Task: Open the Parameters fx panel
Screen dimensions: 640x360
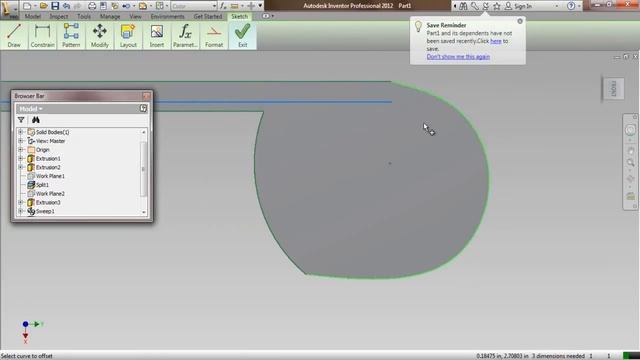Action: 185,36
